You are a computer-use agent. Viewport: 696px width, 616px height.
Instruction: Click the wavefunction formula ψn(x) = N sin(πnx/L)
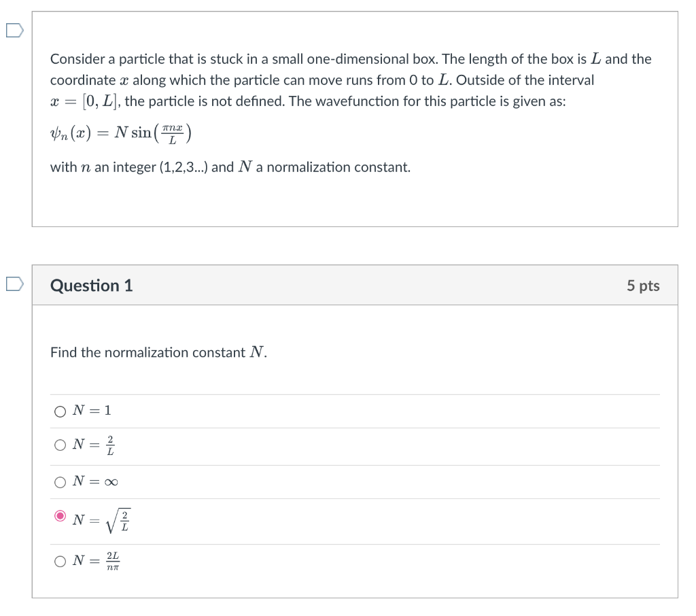(x=120, y=133)
